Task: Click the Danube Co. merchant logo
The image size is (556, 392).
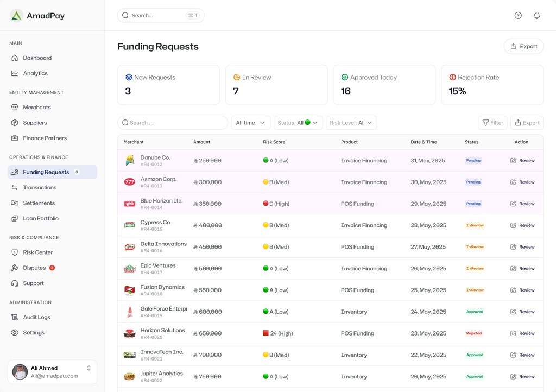Action: pyautogui.click(x=130, y=160)
